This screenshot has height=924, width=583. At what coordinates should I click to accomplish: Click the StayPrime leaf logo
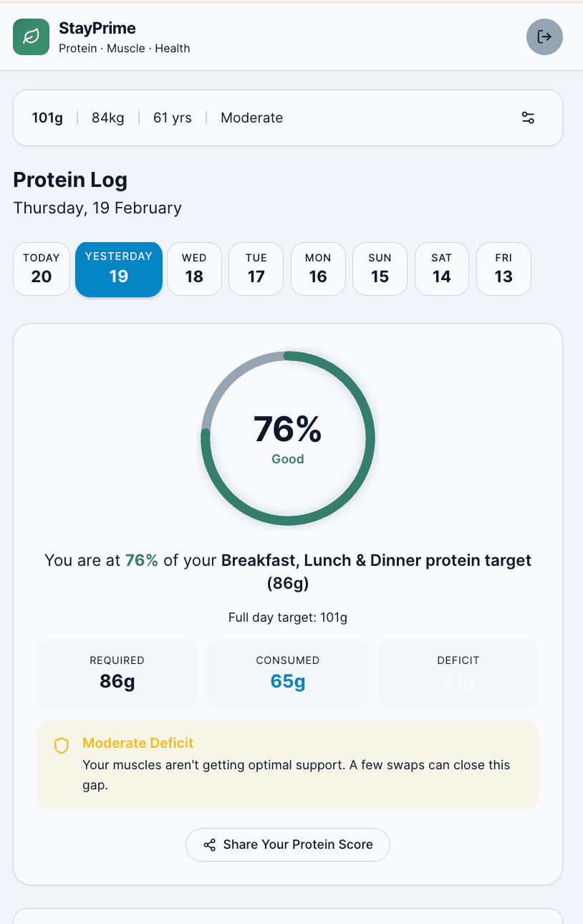[x=31, y=37]
